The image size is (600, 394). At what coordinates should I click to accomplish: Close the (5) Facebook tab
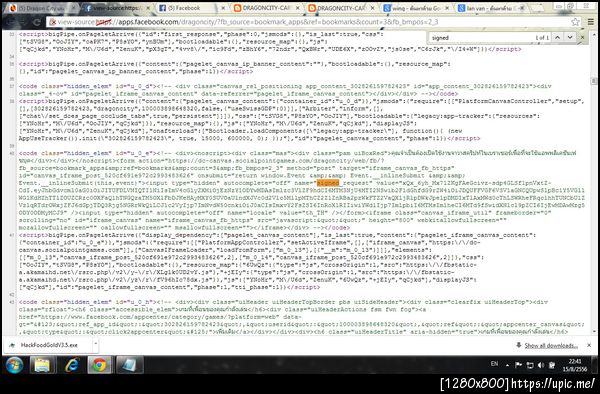pyautogui.click(x=223, y=8)
